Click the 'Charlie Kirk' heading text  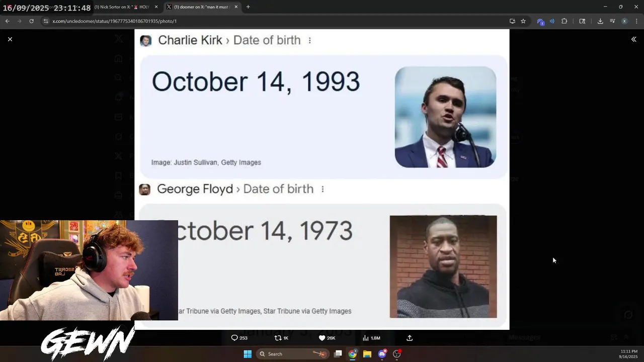[x=190, y=40]
